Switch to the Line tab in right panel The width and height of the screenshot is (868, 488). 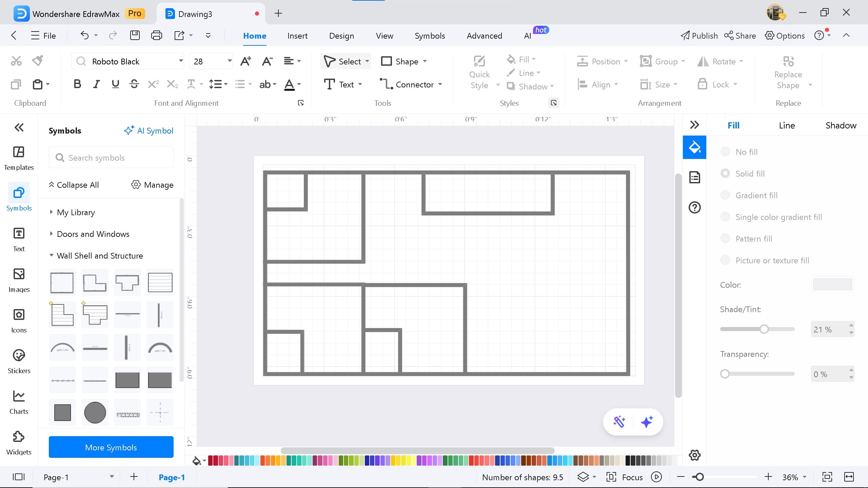pos(787,125)
